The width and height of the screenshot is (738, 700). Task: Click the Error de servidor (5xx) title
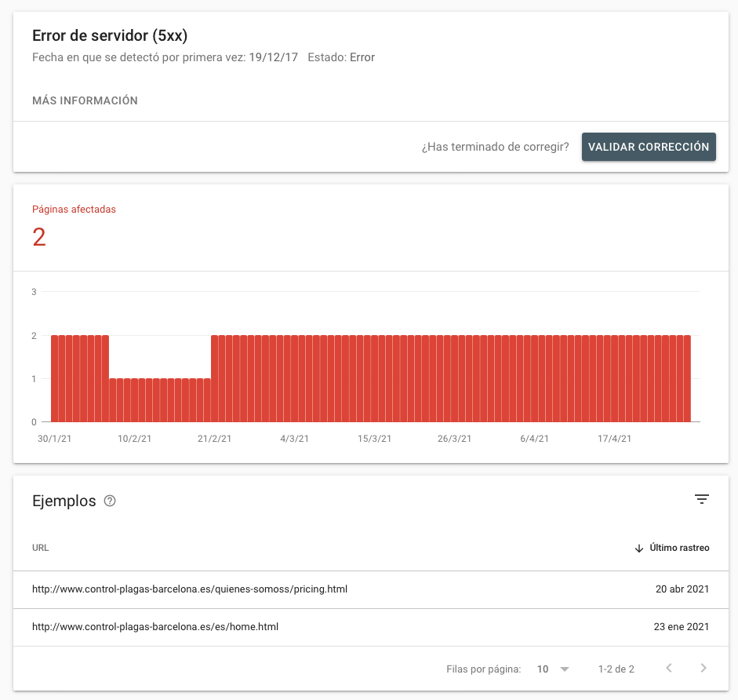[x=110, y=36]
